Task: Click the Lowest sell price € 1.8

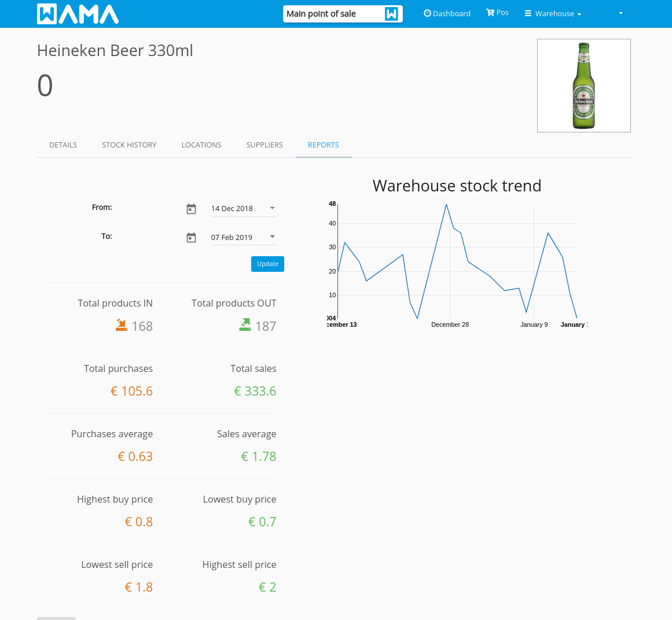Action: coord(138,588)
